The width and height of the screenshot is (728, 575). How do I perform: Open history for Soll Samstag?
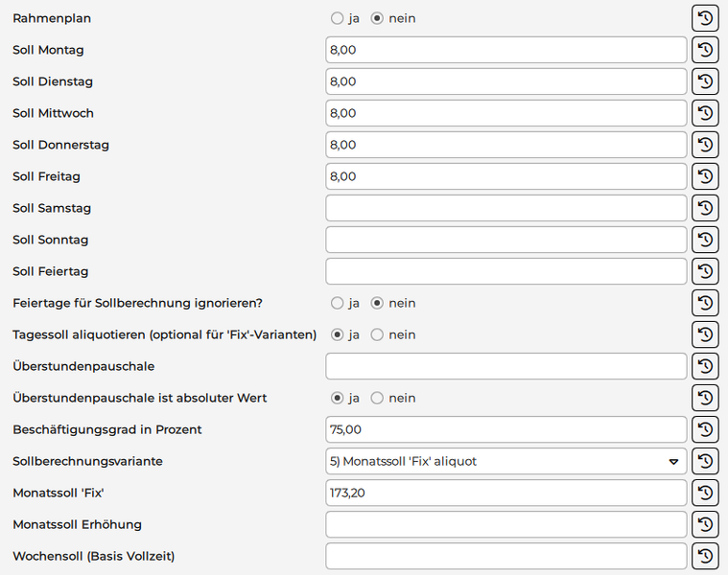(705, 208)
